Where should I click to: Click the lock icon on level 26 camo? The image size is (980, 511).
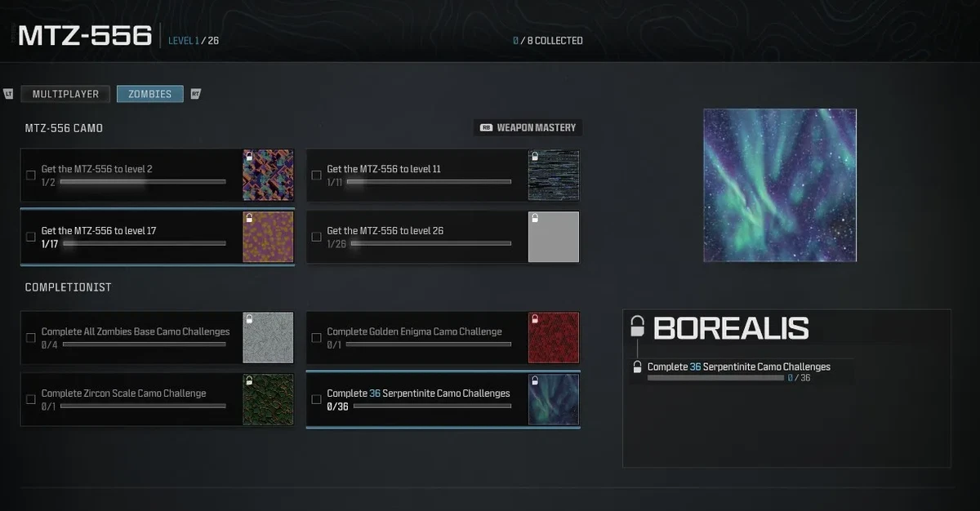click(x=535, y=218)
